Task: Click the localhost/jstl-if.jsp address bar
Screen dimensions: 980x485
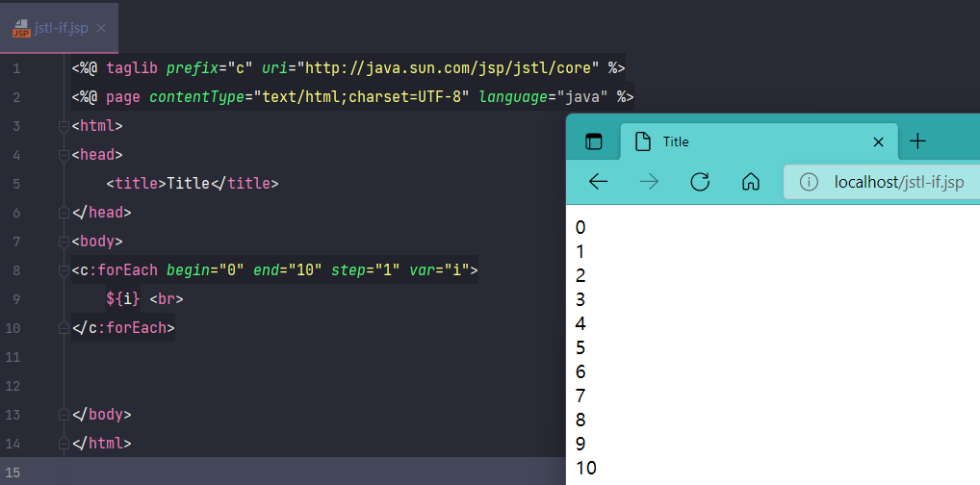Action: (882, 183)
